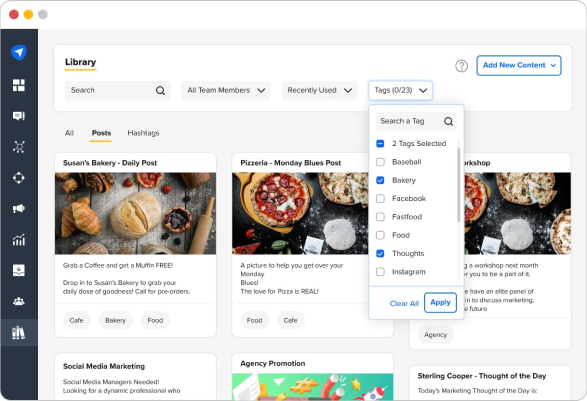
Task: Switch to the Hashtags tab
Action: point(143,133)
